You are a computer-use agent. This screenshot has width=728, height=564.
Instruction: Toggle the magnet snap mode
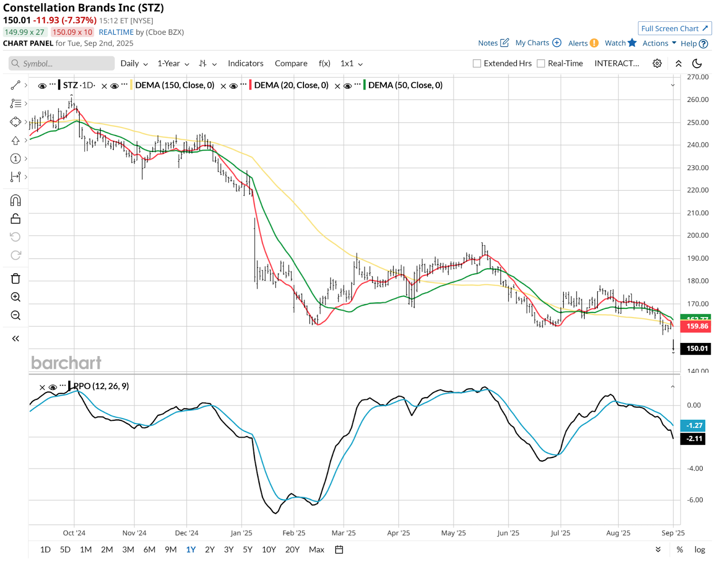pos(15,201)
